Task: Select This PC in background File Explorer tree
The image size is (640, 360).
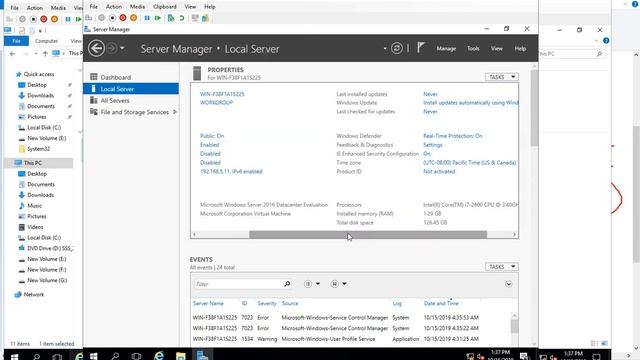Action: click(33, 163)
